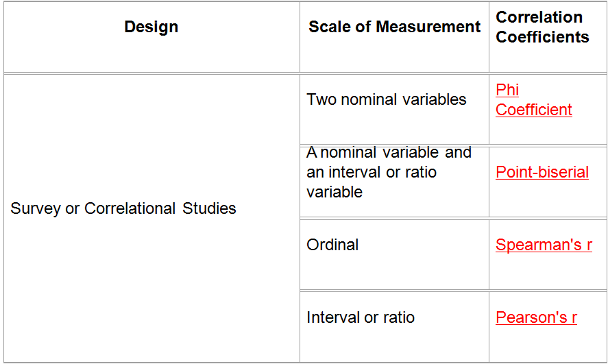Open the Phi Coefficient link
Viewport: 608px width, 364px height.
point(533,100)
